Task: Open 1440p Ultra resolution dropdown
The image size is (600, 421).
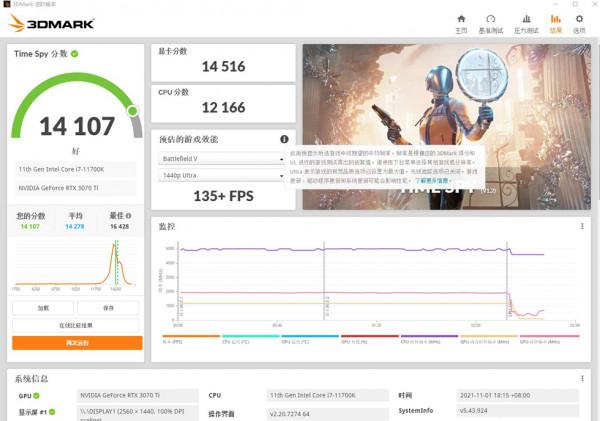Action: [222, 175]
